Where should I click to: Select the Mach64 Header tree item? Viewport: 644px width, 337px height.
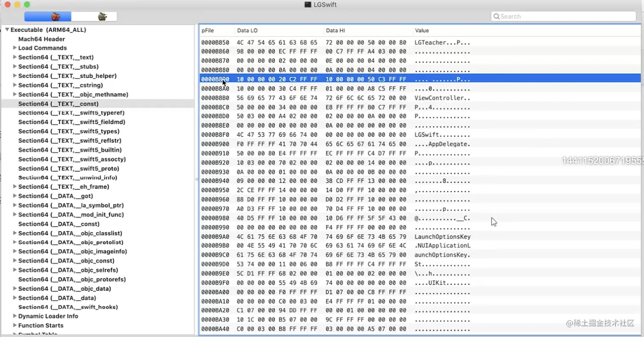42,39
